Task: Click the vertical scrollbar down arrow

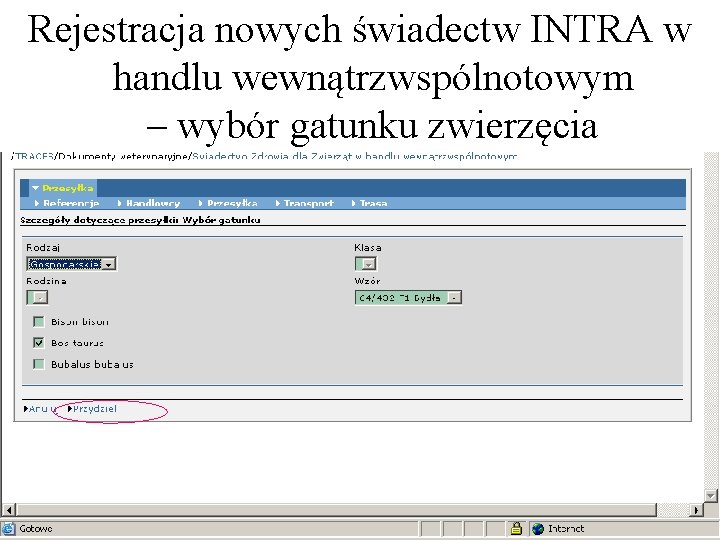Action: [711, 495]
